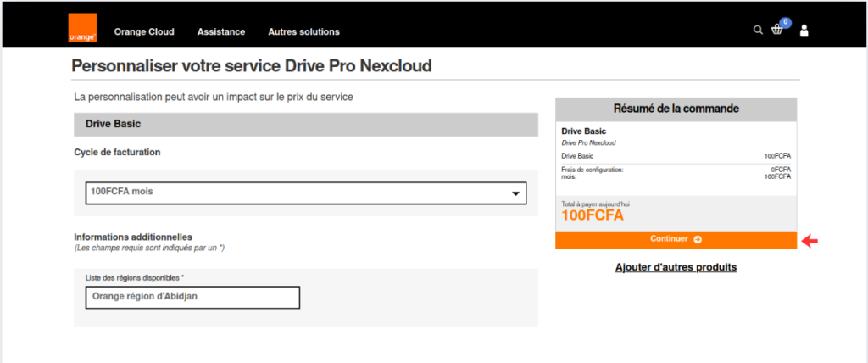The height and width of the screenshot is (363, 868).
Task: Open the search magnifier icon
Action: point(758,30)
